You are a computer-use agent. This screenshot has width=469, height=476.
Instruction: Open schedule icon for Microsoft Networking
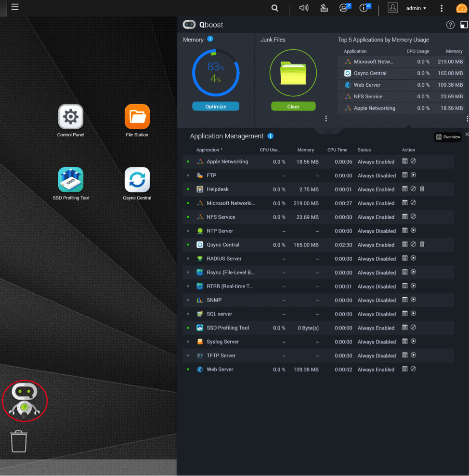coord(404,203)
